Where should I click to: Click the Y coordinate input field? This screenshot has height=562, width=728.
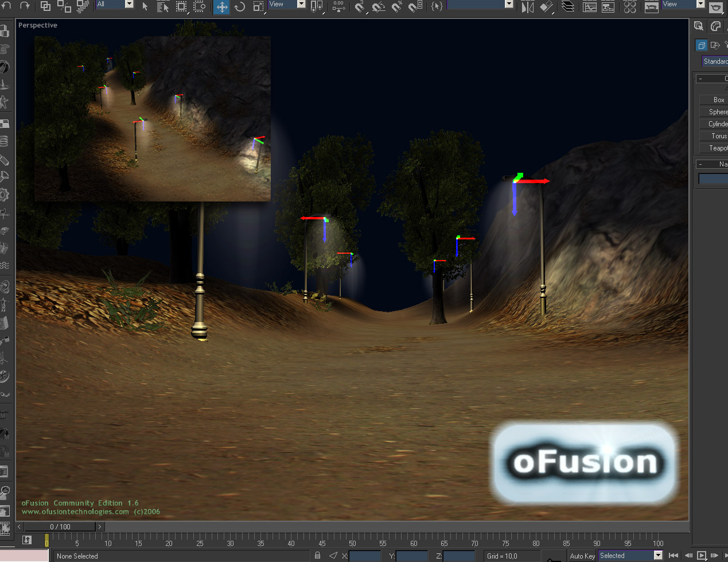(x=412, y=556)
